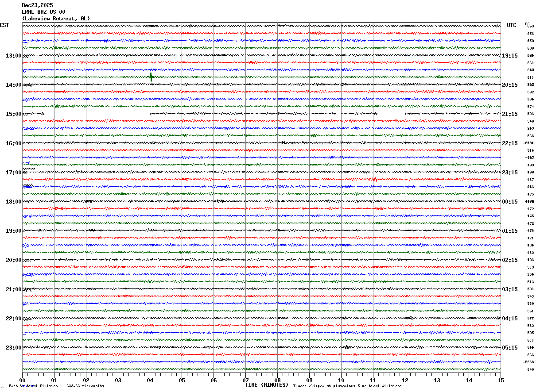Viewport: 536px width, 392px height.
Task: Select the 20:00 CST hour label
Action: 13,260
